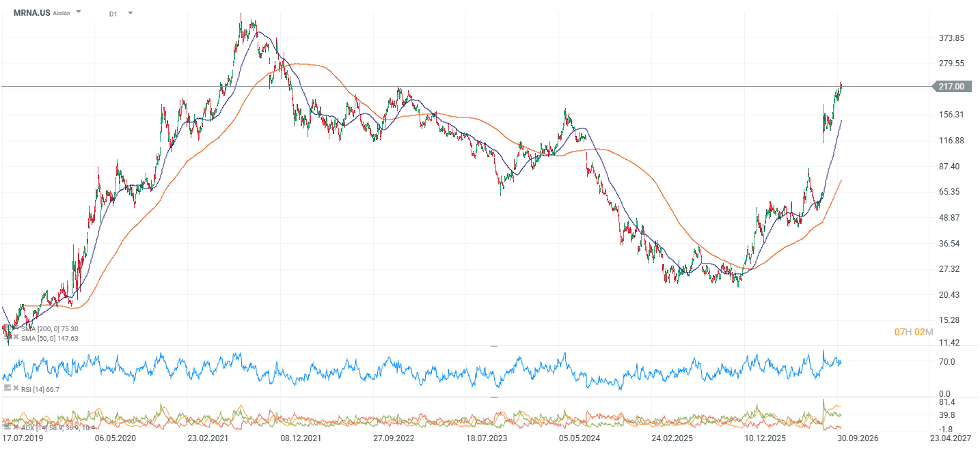Click the ADX 81.4 axis value
This screenshot has height=450, width=980.
(x=947, y=403)
